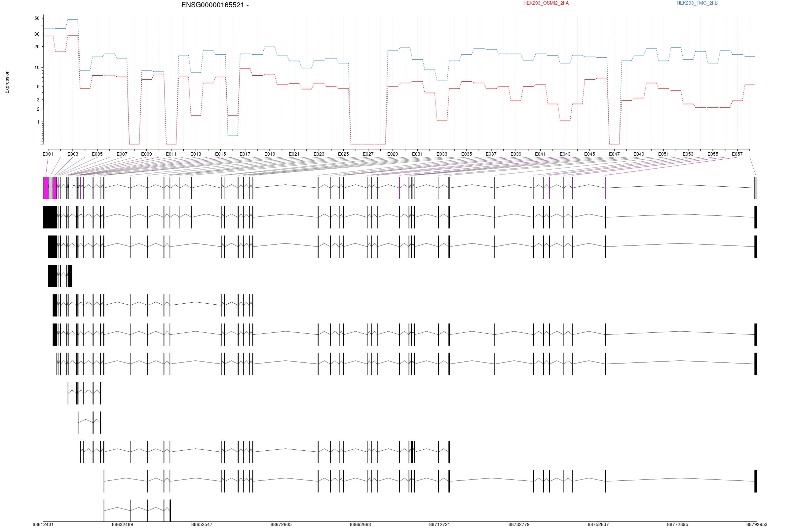Click y-axis tick value 20
The width and height of the screenshot is (793, 532).
[x=37, y=47]
